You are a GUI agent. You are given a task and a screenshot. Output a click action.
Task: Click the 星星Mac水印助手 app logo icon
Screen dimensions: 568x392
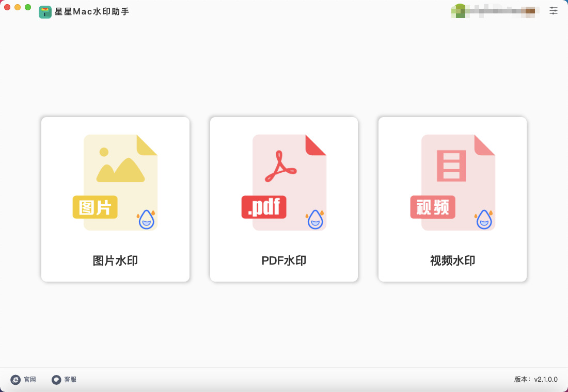(x=45, y=12)
